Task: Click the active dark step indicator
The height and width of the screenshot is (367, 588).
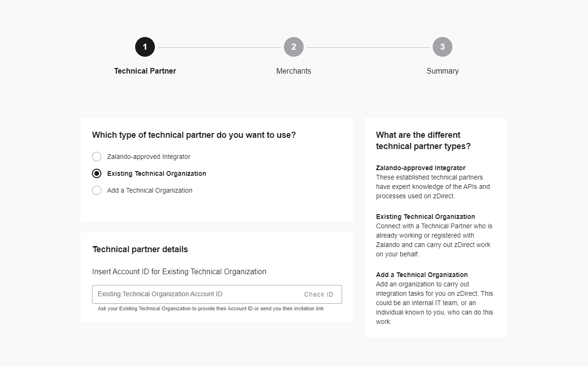Action: (145, 47)
